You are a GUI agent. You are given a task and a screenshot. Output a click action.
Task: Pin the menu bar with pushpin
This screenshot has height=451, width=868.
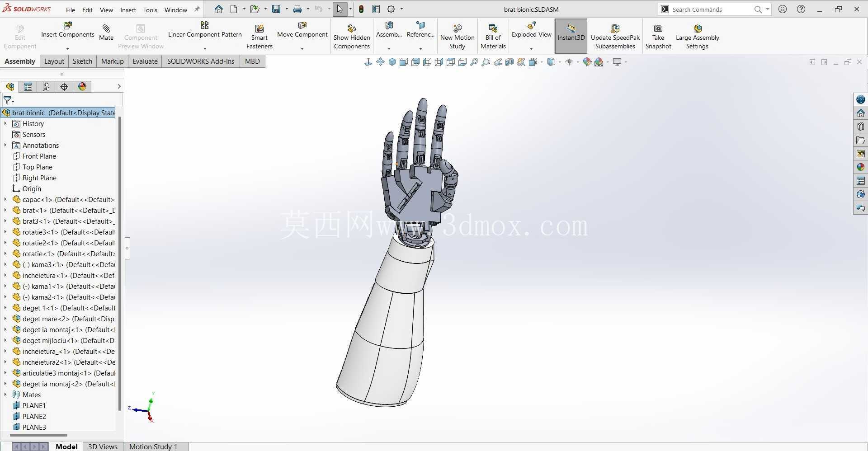[x=197, y=9]
